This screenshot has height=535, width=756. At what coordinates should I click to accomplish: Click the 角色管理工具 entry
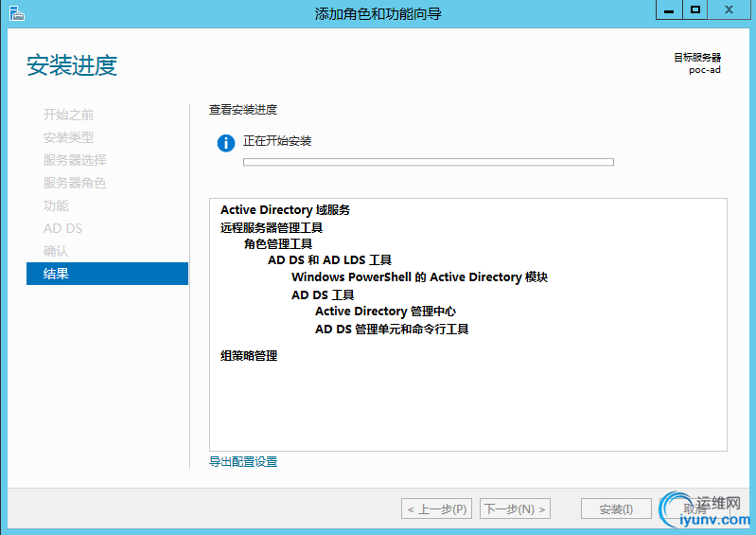[278, 243]
